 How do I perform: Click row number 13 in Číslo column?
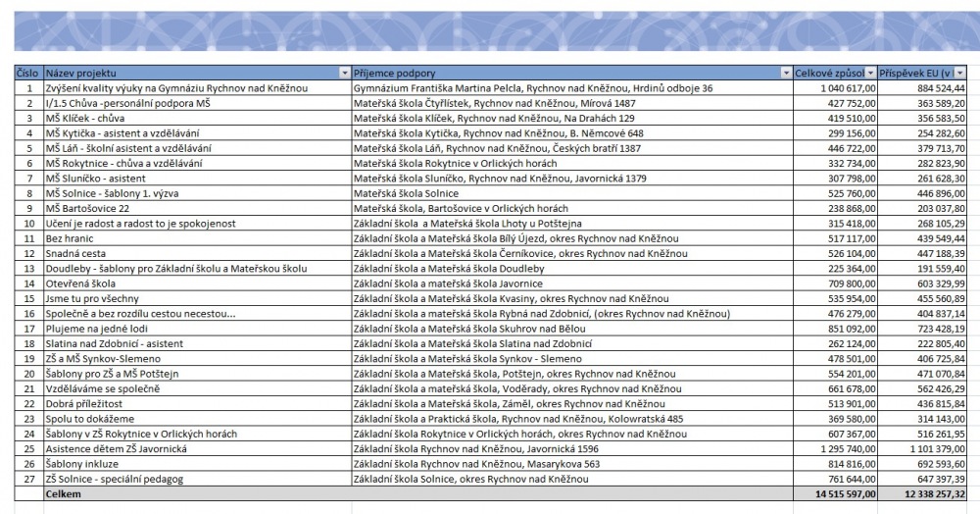coord(28,268)
